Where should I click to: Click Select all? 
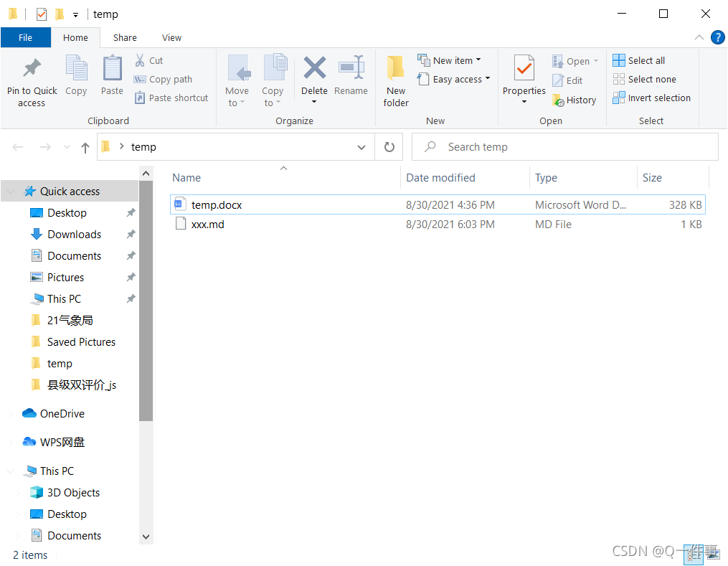(638, 60)
